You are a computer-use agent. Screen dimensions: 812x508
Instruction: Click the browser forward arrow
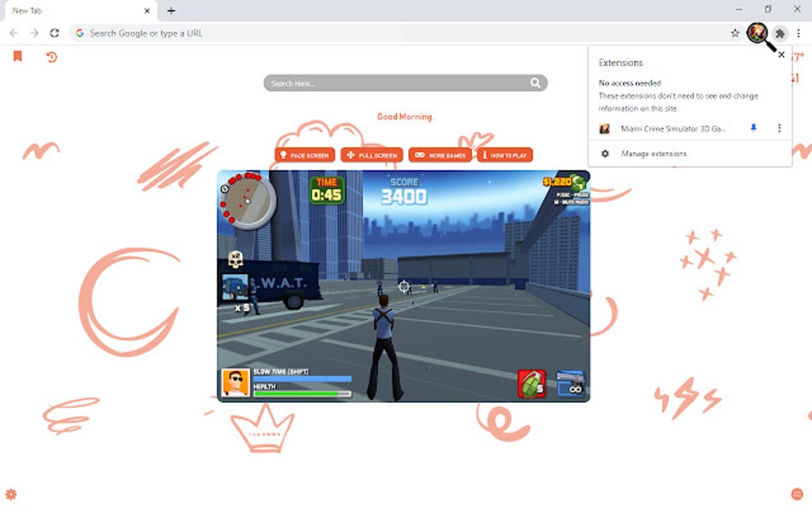point(34,33)
